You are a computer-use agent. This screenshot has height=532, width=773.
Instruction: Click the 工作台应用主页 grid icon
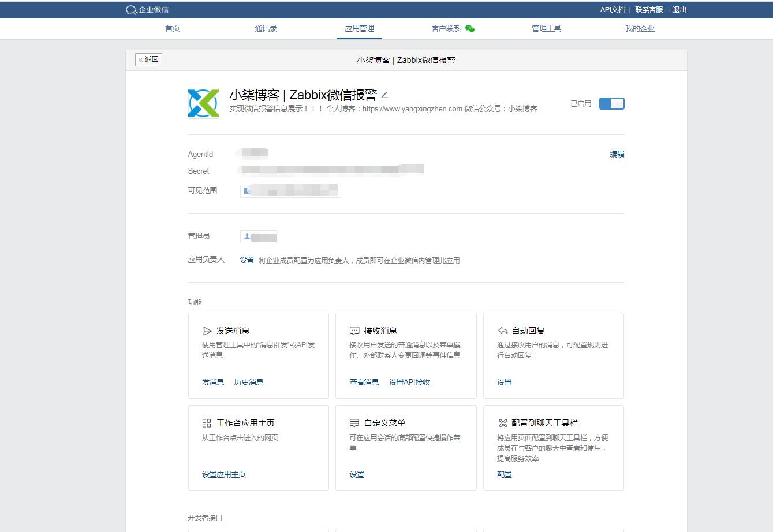coord(207,423)
